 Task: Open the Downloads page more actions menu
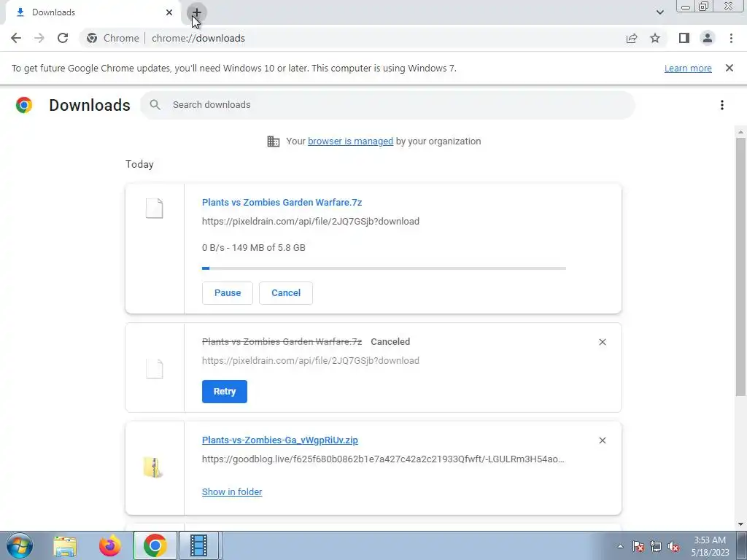coord(722,105)
